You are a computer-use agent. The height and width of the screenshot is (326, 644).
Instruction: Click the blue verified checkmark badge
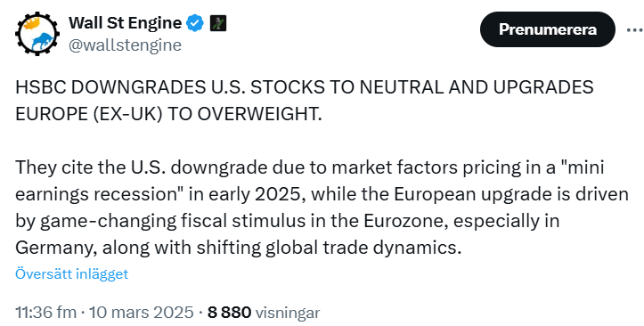click(x=195, y=23)
